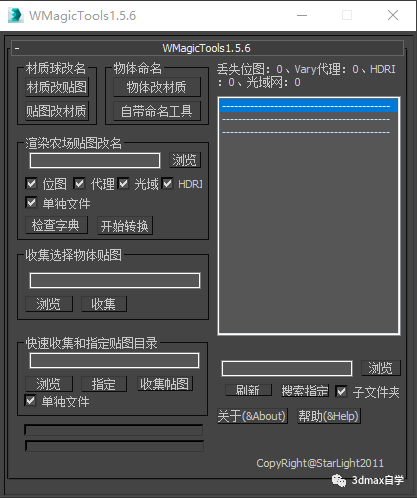The image size is (417, 498).
Task: Click the 搜索指定 button
Action: tap(305, 391)
